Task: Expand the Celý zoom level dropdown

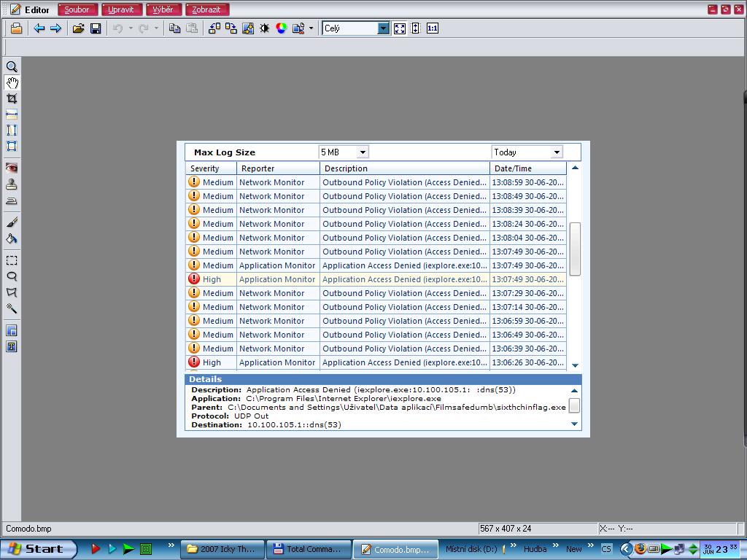Action: click(x=383, y=28)
